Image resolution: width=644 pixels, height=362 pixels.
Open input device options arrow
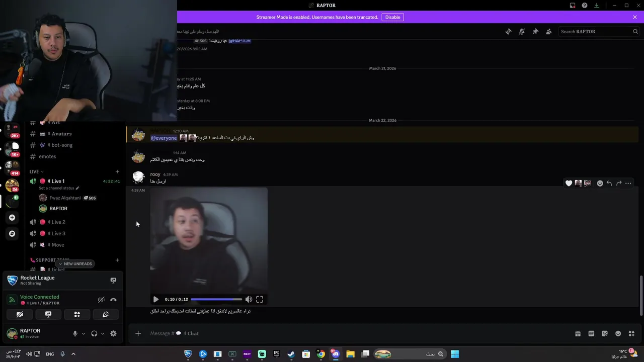84,333
